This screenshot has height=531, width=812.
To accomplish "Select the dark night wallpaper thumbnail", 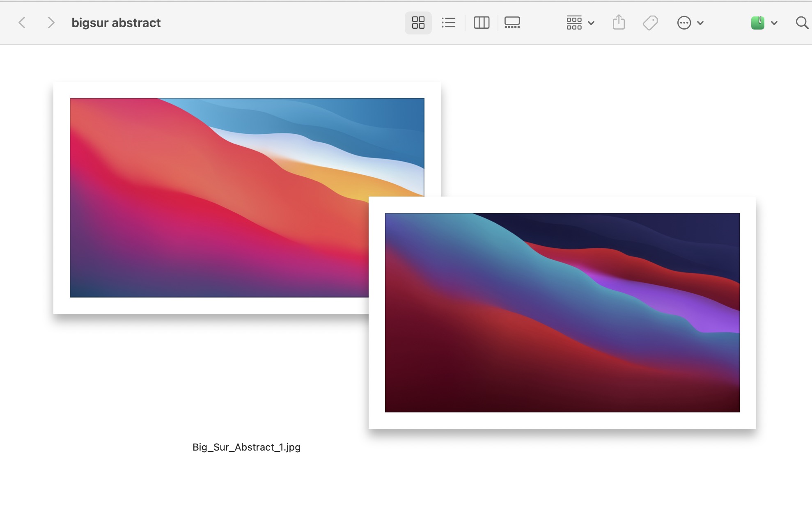I will coord(562,313).
